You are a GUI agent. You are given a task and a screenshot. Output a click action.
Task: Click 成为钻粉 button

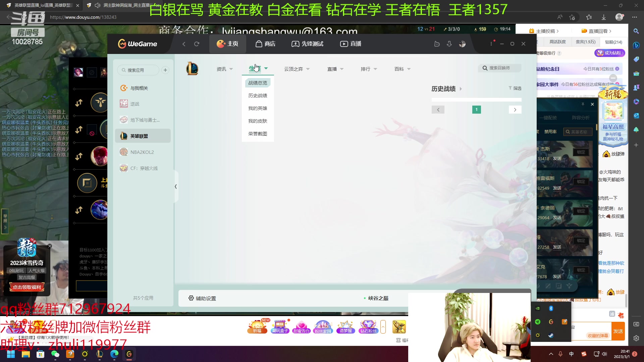click(x=610, y=53)
